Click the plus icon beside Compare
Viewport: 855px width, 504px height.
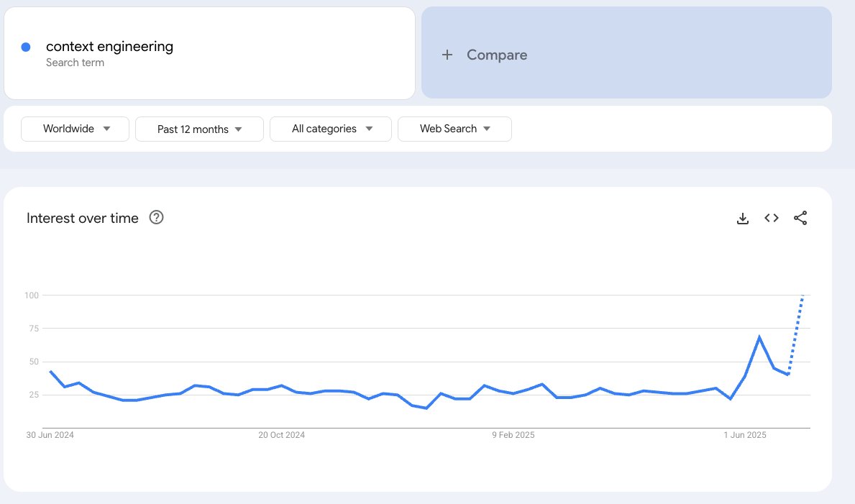coord(447,55)
